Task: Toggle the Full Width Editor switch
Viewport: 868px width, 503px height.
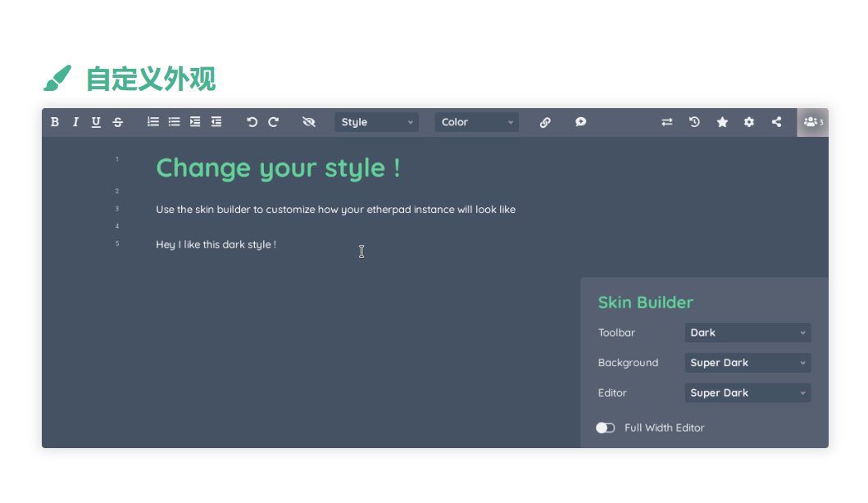Action: pyautogui.click(x=606, y=428)
